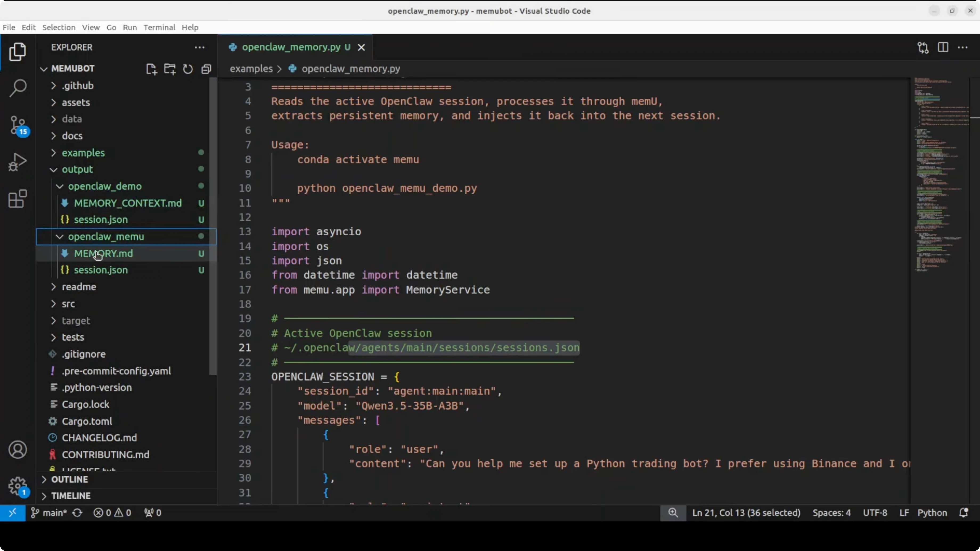
Task: Collapse all folders in Explorer
Action: [x=206, y=69]
